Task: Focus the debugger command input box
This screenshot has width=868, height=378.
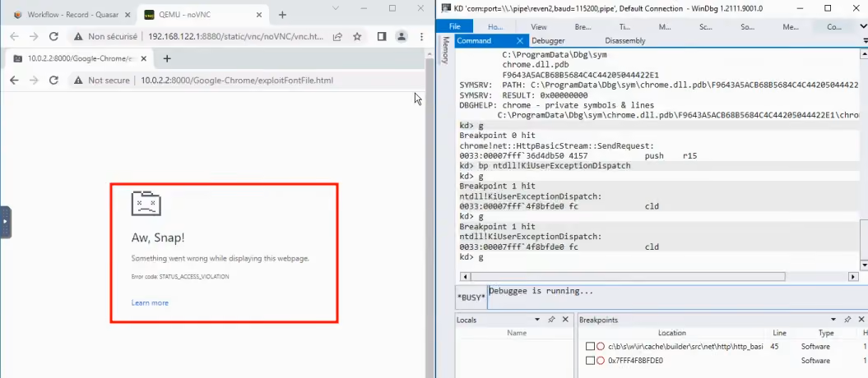Action: [677, 297]
